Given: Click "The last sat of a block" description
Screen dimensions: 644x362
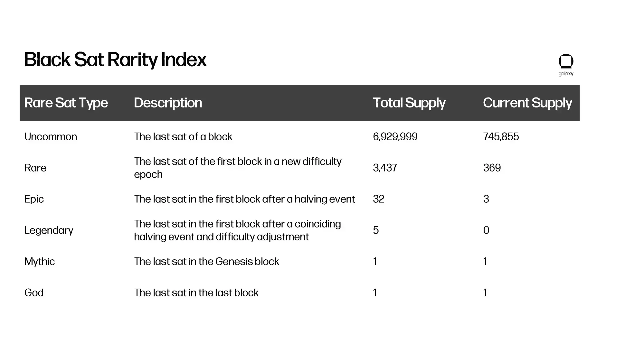Looking at the screenshot, I should tap(183, 137).
